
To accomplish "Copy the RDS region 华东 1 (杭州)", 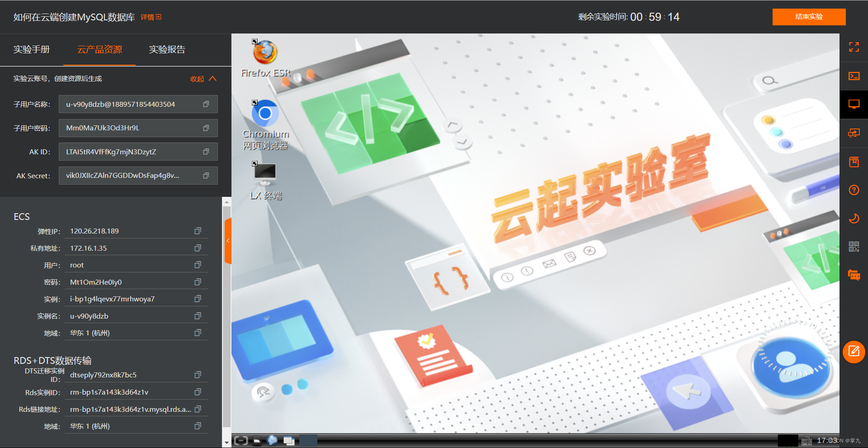I will [198, 426].
